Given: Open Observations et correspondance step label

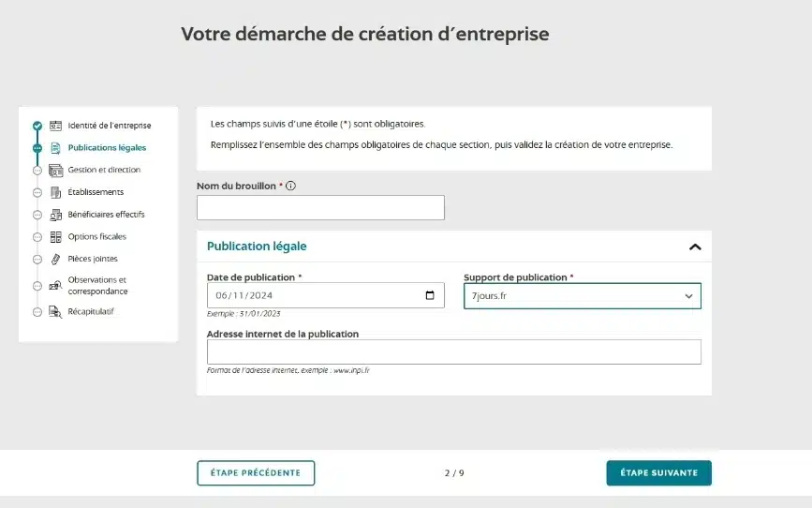Looking at the screenshot, I should click(x=97, y=286).
